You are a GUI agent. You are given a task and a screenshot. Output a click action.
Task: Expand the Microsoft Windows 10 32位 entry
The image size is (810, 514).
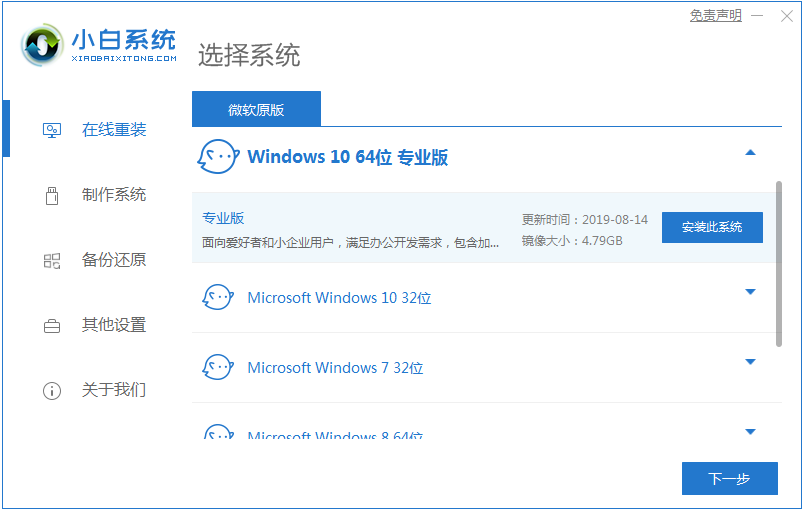751,292
